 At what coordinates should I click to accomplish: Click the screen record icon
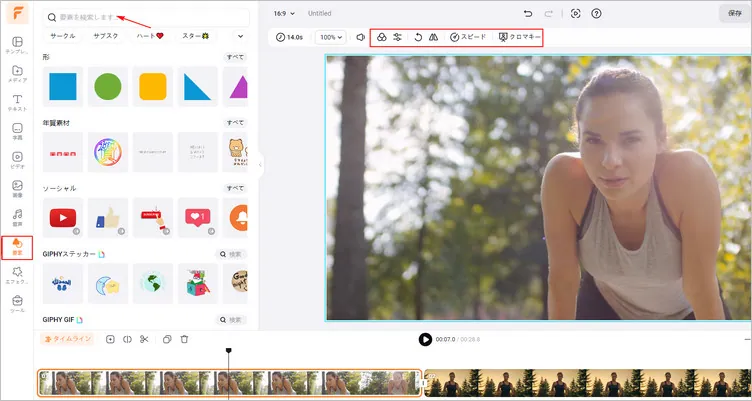[576, 13]
